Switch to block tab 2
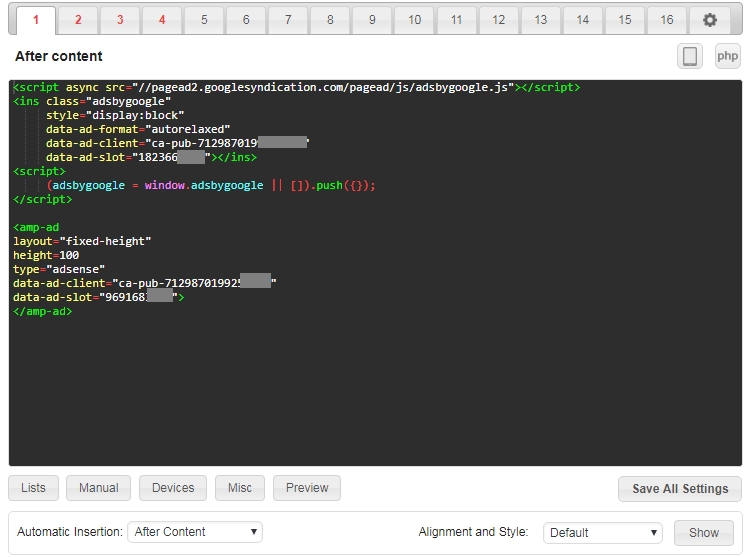Image resolution: width=745 pixels, height=557 pixels. tap(78, 20)
